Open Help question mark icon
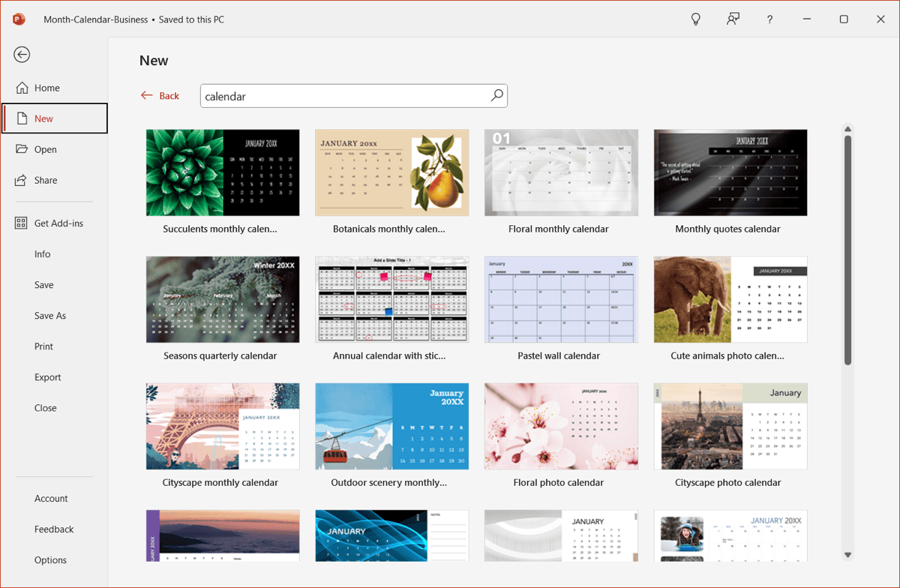Screen dimensions: 900x588 click(x=769, y=19)
